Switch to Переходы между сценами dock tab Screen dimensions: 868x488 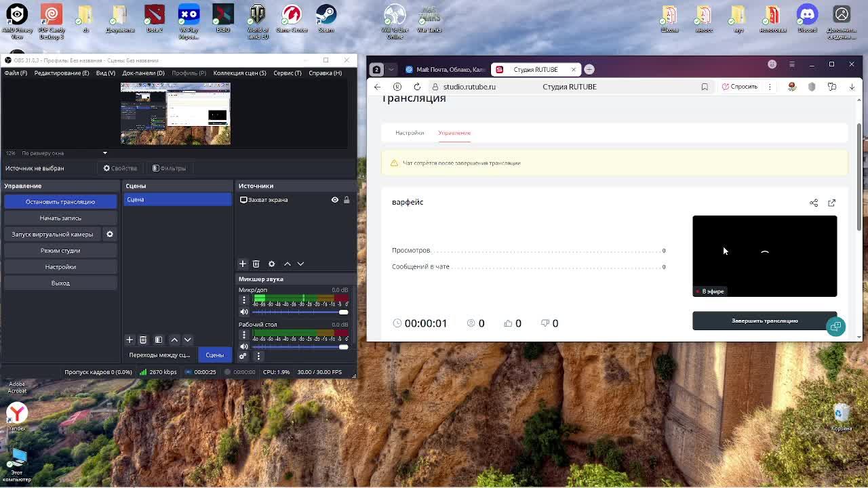click(159, 355)
